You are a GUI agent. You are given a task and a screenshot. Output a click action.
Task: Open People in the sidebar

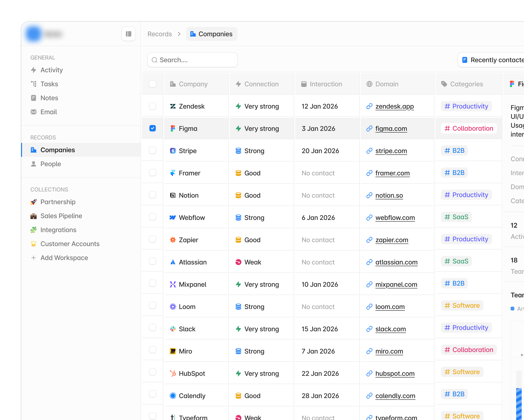click(x=51, y=164)
